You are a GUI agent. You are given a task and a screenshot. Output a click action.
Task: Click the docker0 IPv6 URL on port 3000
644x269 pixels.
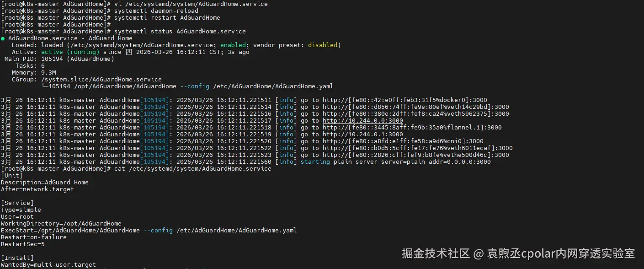405,100
